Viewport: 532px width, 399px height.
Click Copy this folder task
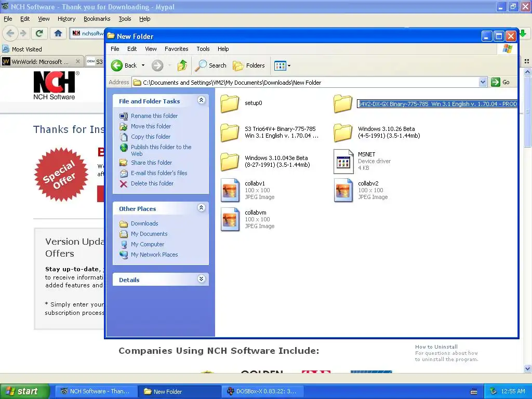tap(151, 137)
